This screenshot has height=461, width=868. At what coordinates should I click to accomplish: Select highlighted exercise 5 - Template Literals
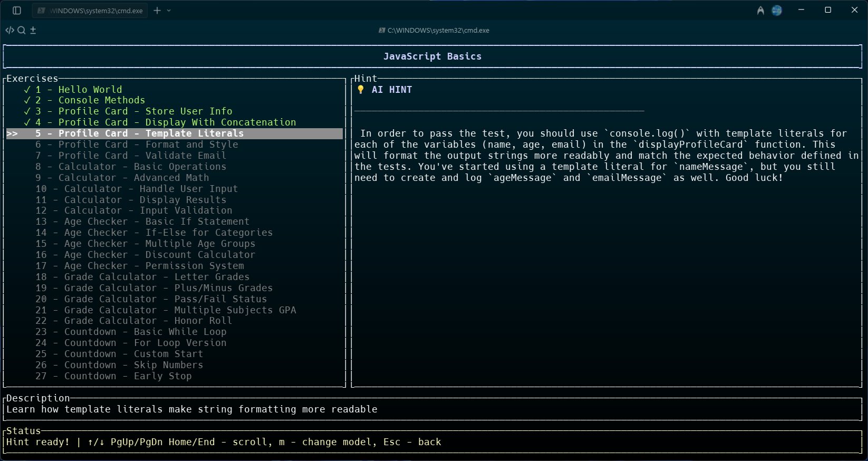tap(175, 133)
